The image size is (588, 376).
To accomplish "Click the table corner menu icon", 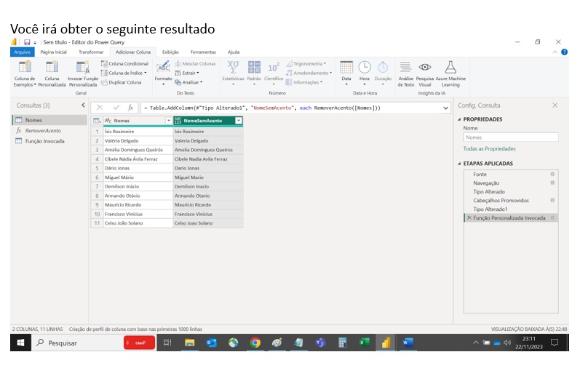I will 97,121.
